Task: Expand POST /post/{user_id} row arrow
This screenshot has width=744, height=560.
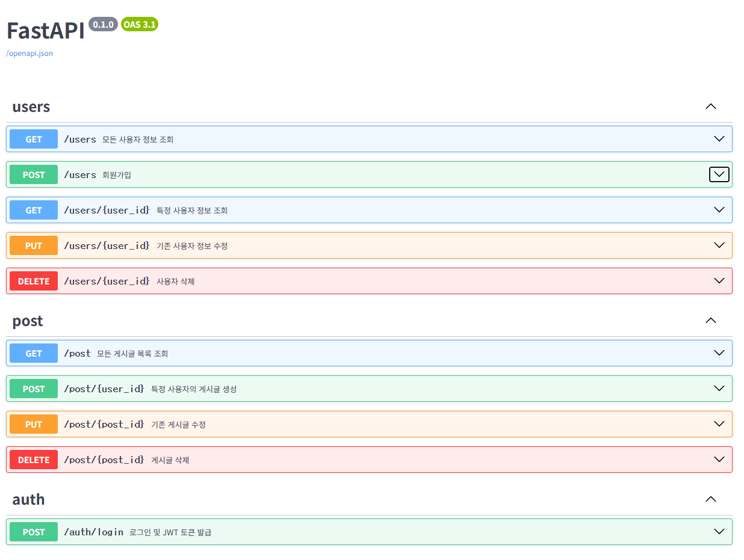Action: (719, 389)
